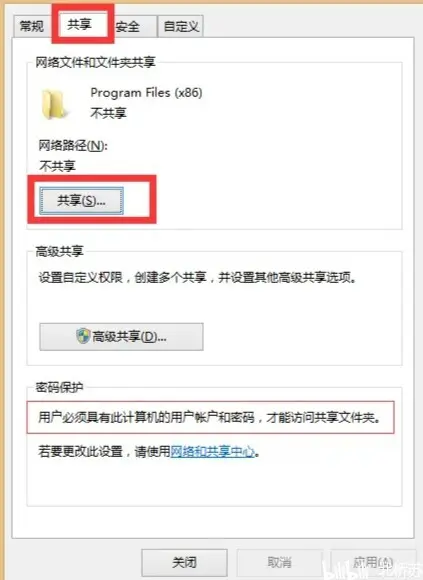Click the 密码保护 group heading
The width and height of the screenshot is (423, 580).
pyautogui.click(x=59, y=387)
